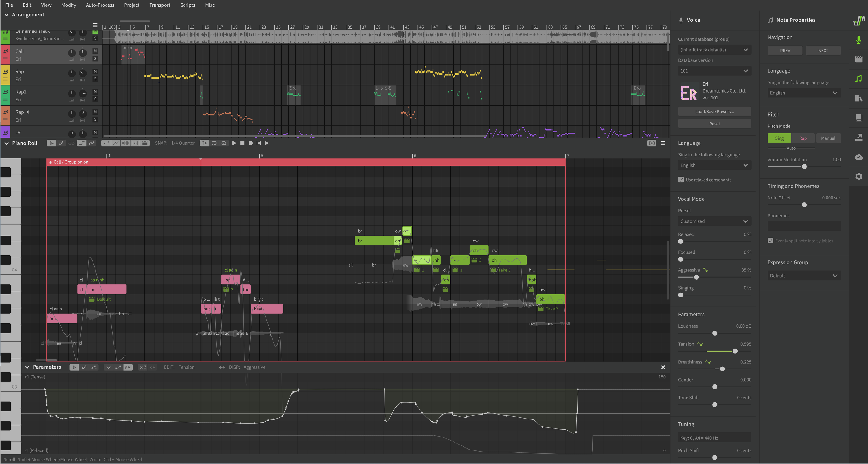Screen dimensions: 868x464
Task: Open the Sing in the following language dropdown
Action: [x=714, y=165]
